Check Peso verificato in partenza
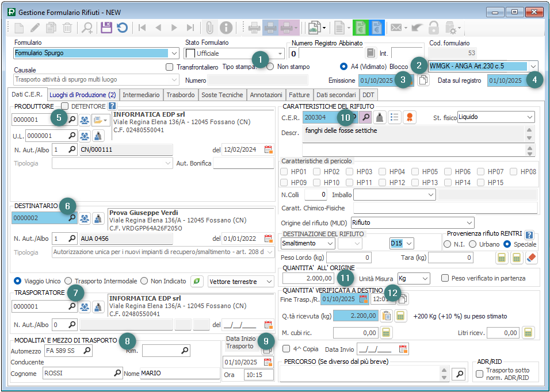 pyautogui.click(x=445, y=278)
